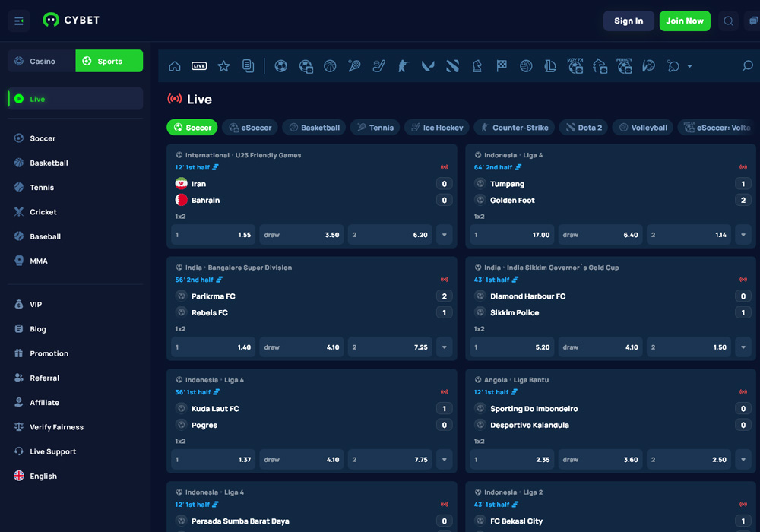Click the home icon in the sports navigation bar

coord(174,66)
